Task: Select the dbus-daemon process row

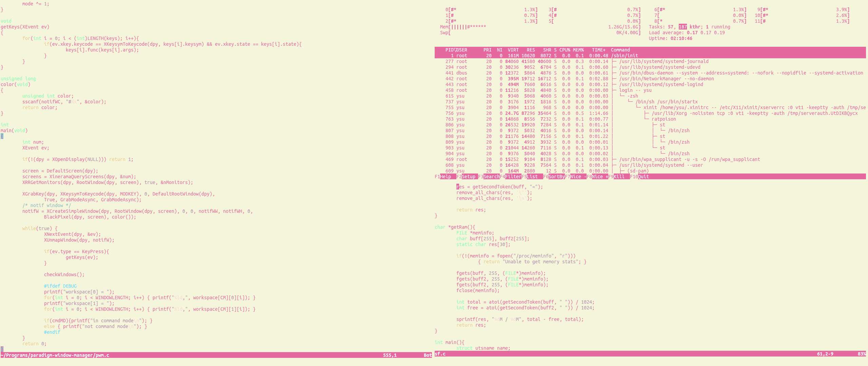Action: point(650,73)
